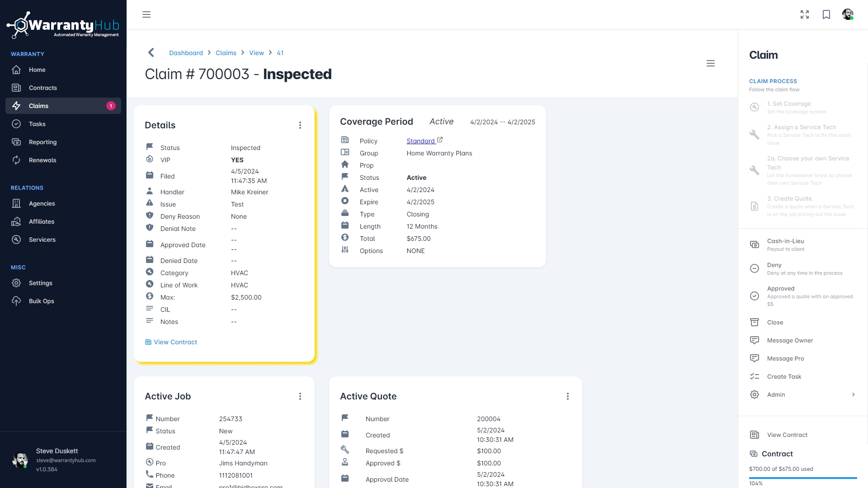The width and height of the screenshot is (868, 488).
Task: Open the Details card options menu
Action: 300,125
